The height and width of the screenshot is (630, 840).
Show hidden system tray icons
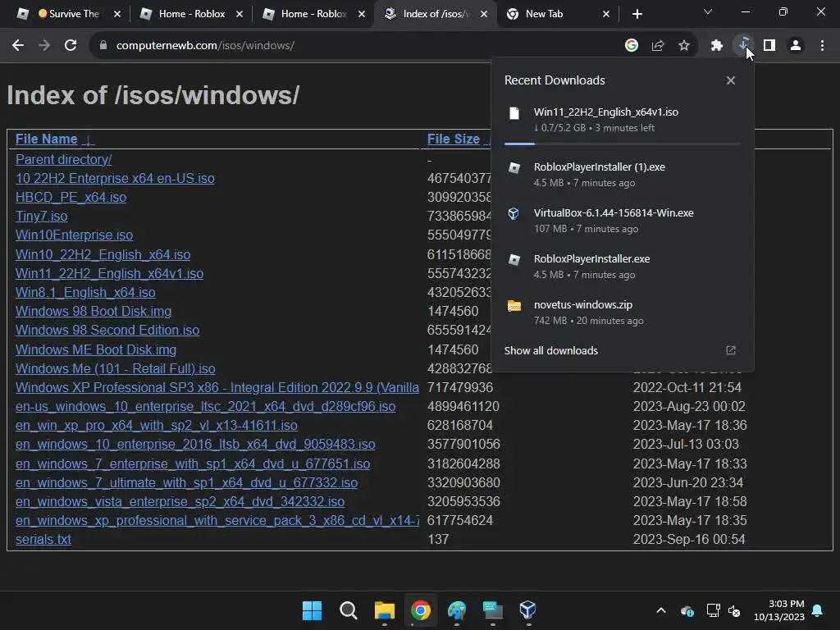[x=661, y=610]
